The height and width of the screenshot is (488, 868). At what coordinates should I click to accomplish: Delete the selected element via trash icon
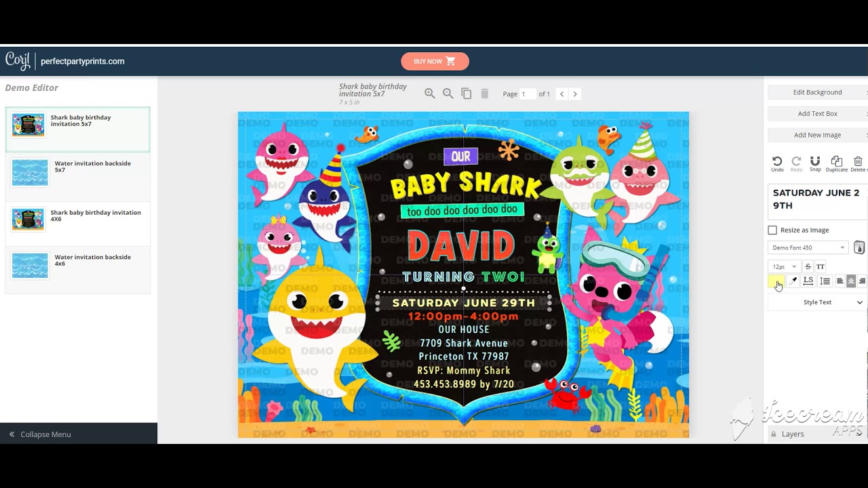(x=858, y=161)
